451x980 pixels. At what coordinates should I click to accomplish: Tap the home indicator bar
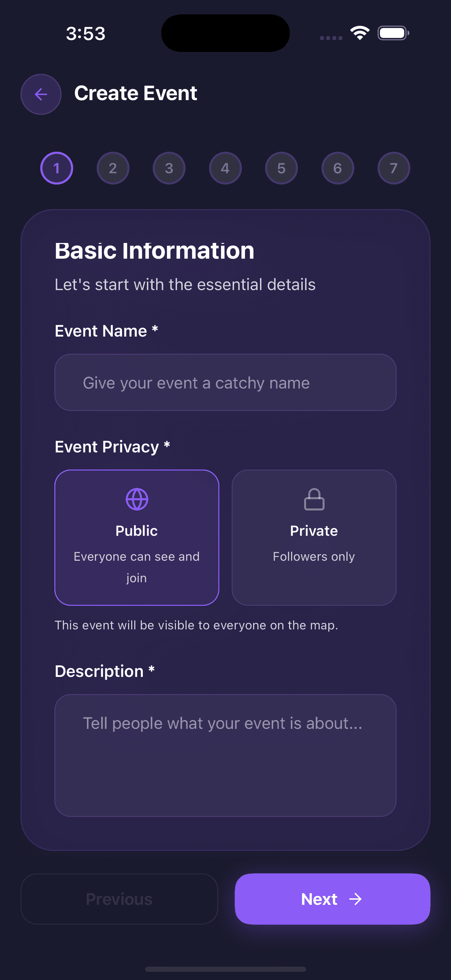[225, 969]
